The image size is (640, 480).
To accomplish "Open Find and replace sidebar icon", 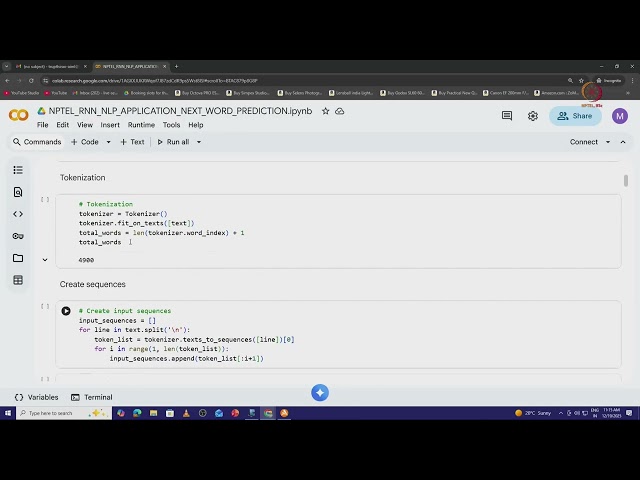I will point(18,192).
